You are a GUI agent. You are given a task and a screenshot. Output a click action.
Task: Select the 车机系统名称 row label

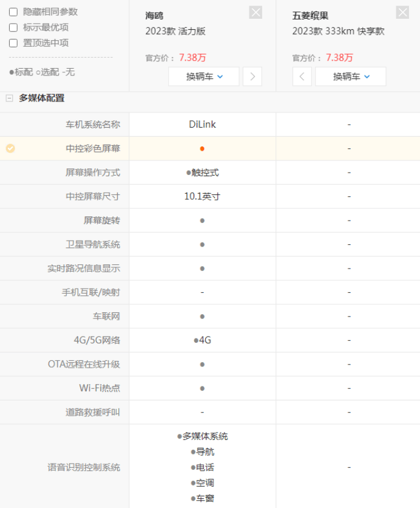[x=93, y=125]
